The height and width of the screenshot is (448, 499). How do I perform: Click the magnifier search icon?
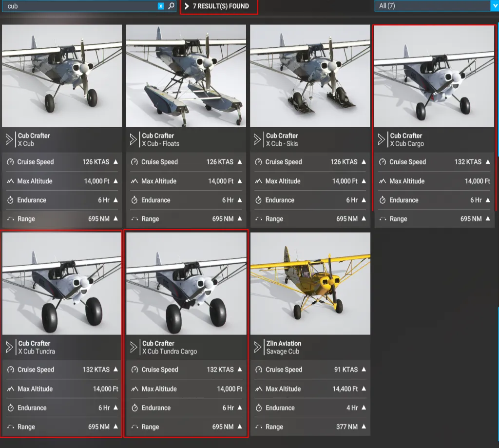(x=171, y=7)
